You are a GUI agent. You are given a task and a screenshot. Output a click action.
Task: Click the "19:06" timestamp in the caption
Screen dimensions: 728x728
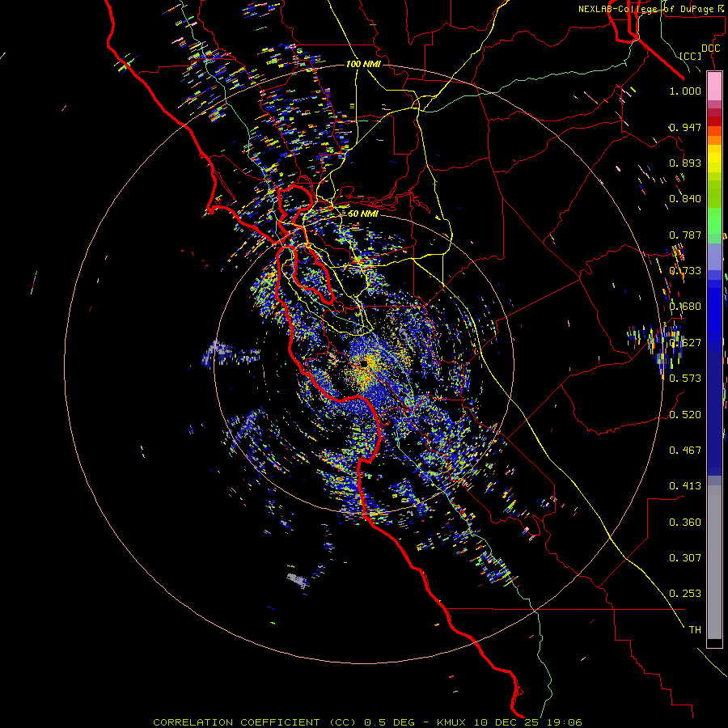(x=565, y=722)
